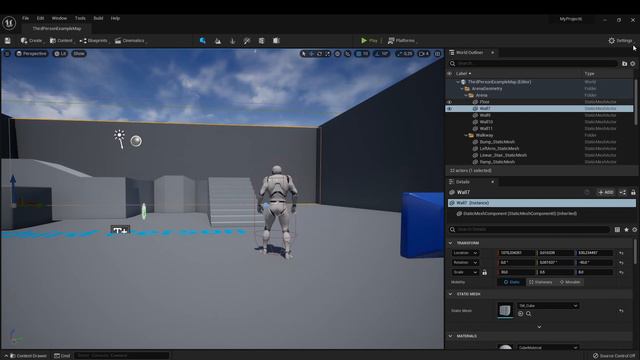The height and width of the screenshot is (360, 640).
Task: Choose the Select objects tool in viewport
Action: 304,53
